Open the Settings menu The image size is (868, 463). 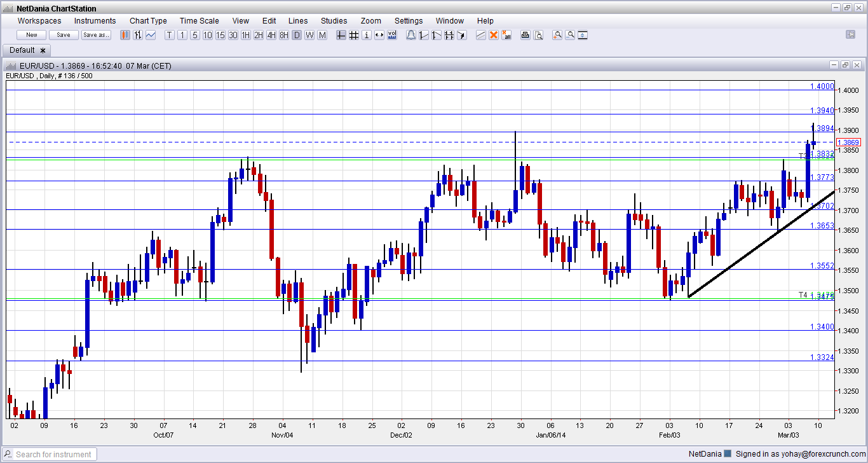[409, 21]
